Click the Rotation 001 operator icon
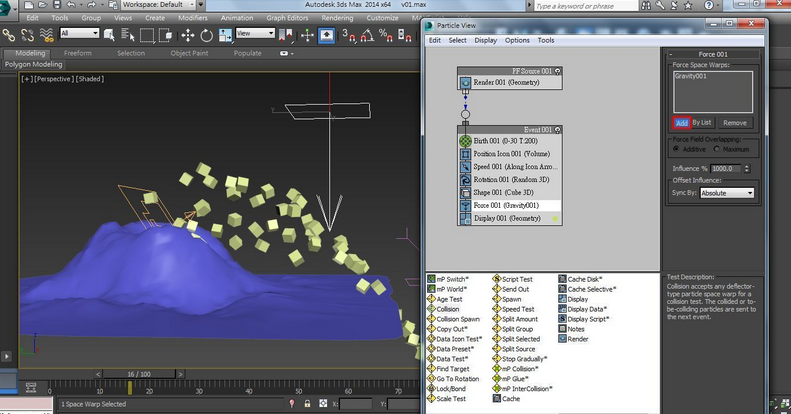The image size is (791, 414). tap(465, 179)
